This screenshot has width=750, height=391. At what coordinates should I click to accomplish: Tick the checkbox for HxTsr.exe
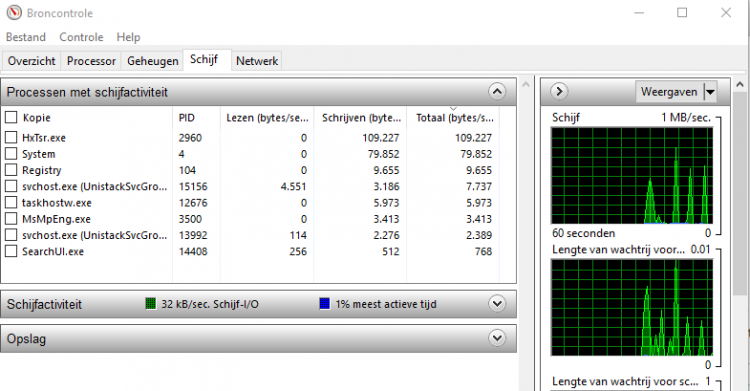11,137
